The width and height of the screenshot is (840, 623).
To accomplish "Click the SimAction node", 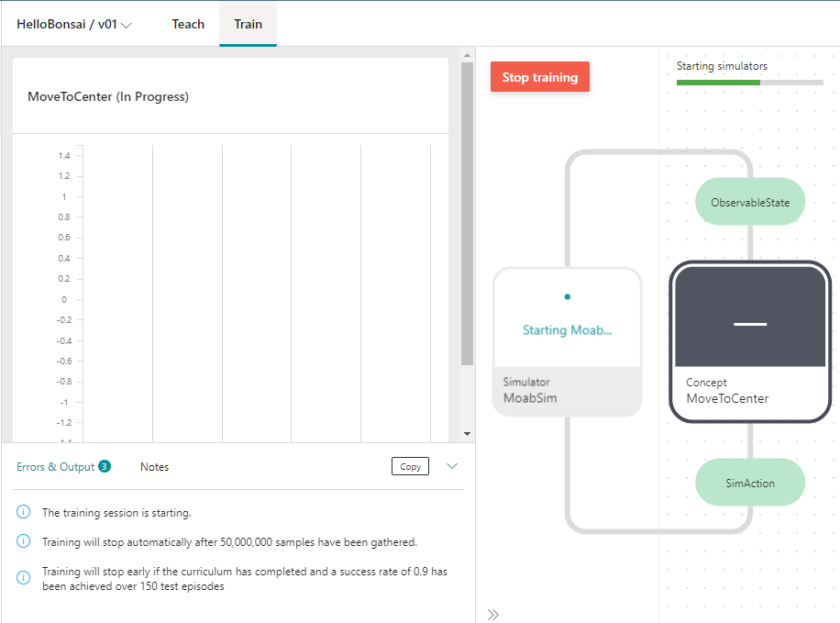I will (x=749, y=483).
